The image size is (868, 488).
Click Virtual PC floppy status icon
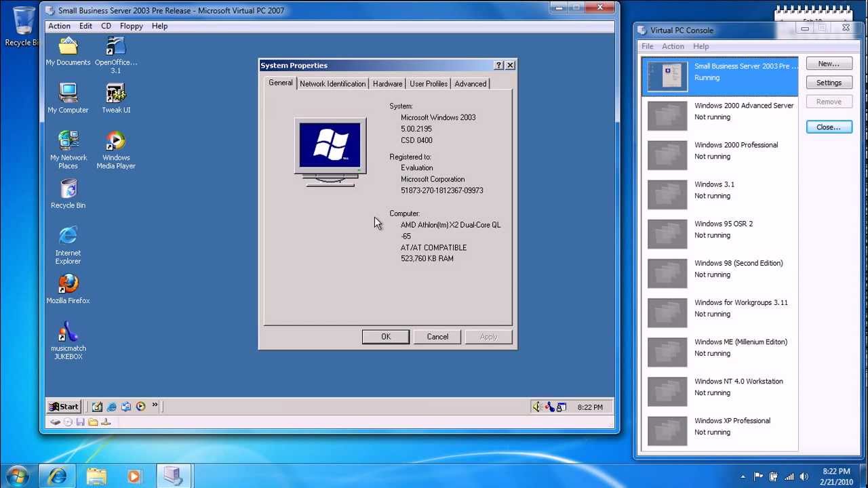(x=80, y=422)
